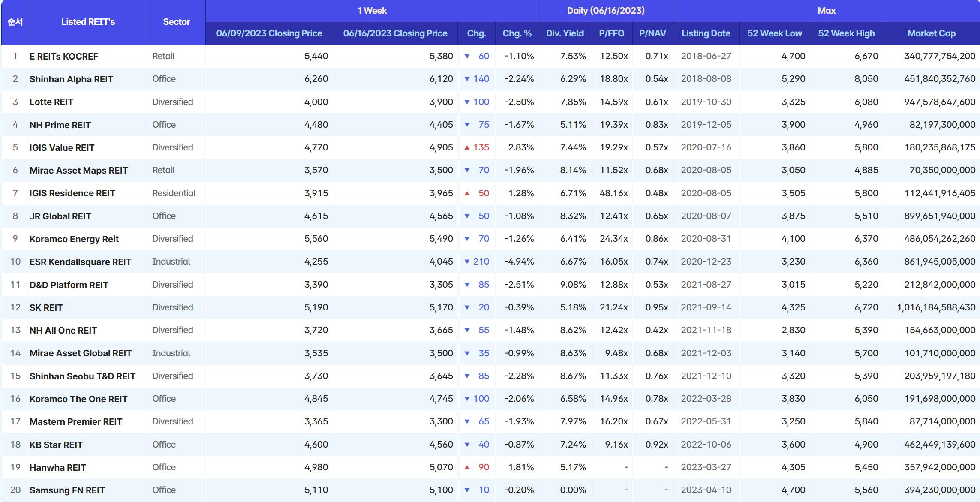Screen dimensions: 980x502
Task: Select the Sector column header
Action: [x=176, y=22]
